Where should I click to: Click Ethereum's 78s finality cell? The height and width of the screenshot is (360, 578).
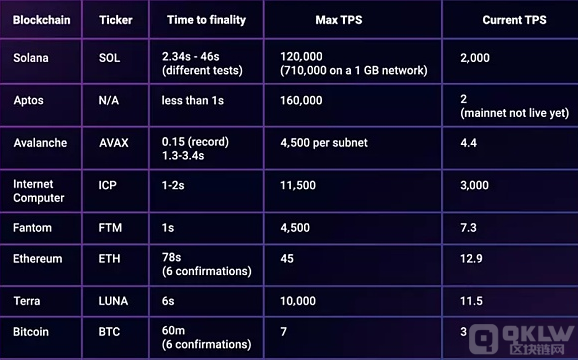pos(206,264)
